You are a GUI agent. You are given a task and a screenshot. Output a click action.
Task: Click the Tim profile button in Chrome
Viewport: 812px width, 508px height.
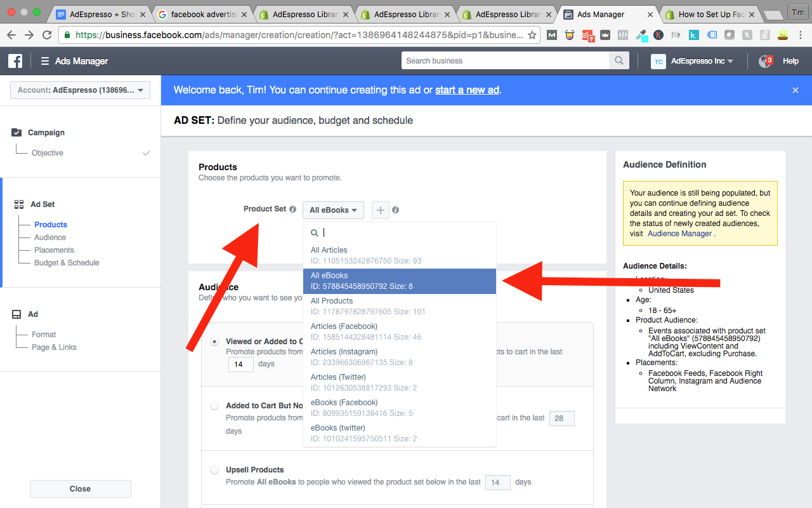click(797, 12)
